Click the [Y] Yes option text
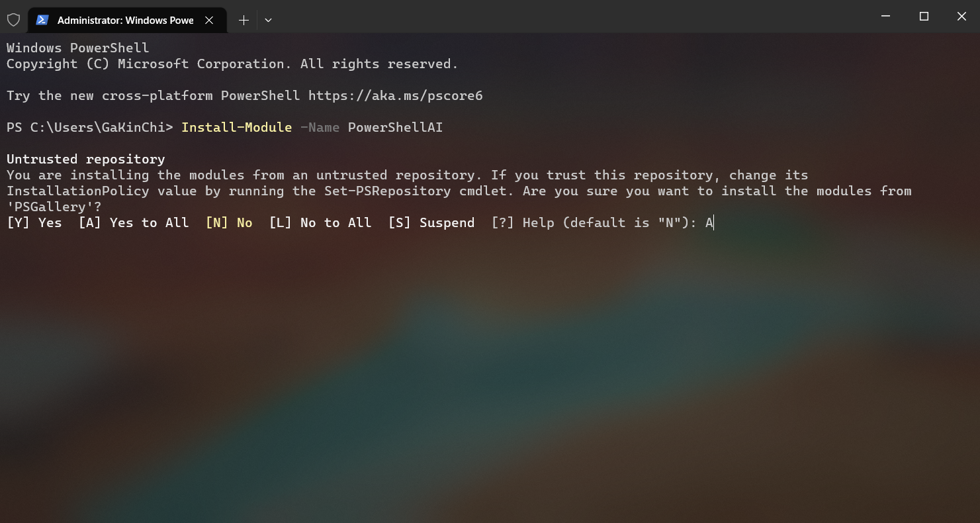The width and height of the screenshot is (980, 523). pyautogui.click(x=34, y=222)
